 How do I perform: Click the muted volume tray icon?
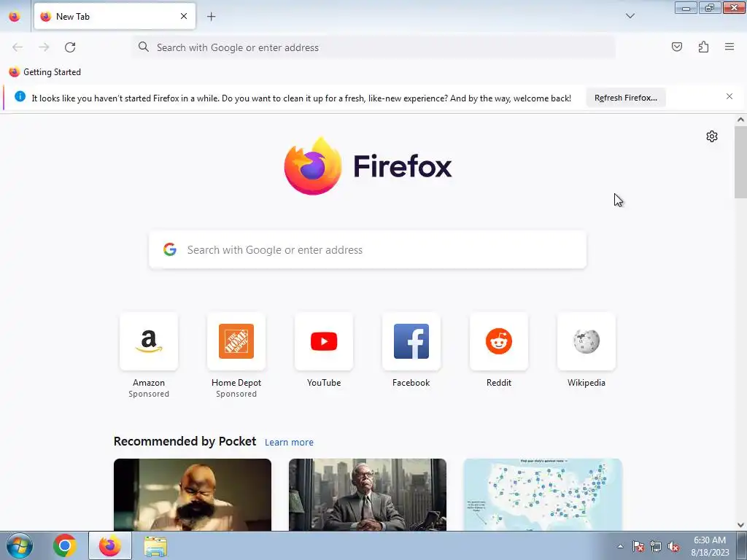[673, 546]
